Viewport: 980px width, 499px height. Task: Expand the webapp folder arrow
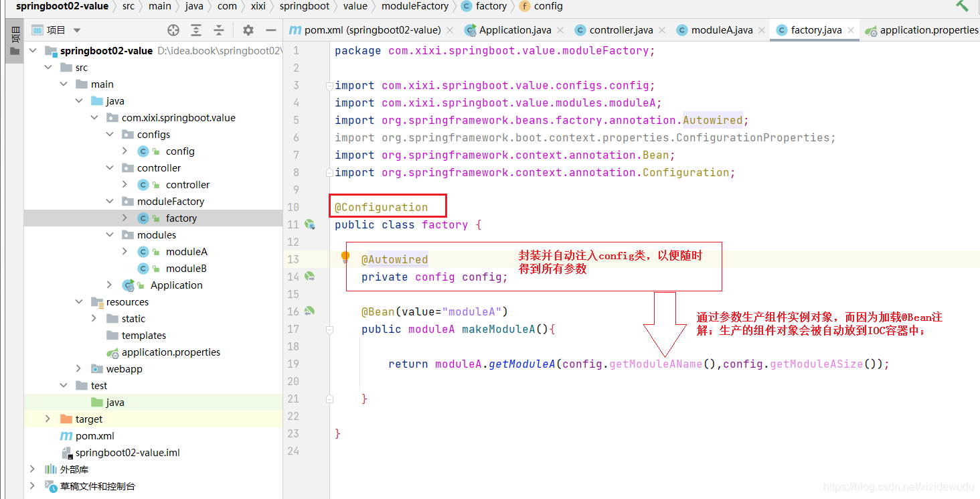pyautogui.click(x=79, y=369)
